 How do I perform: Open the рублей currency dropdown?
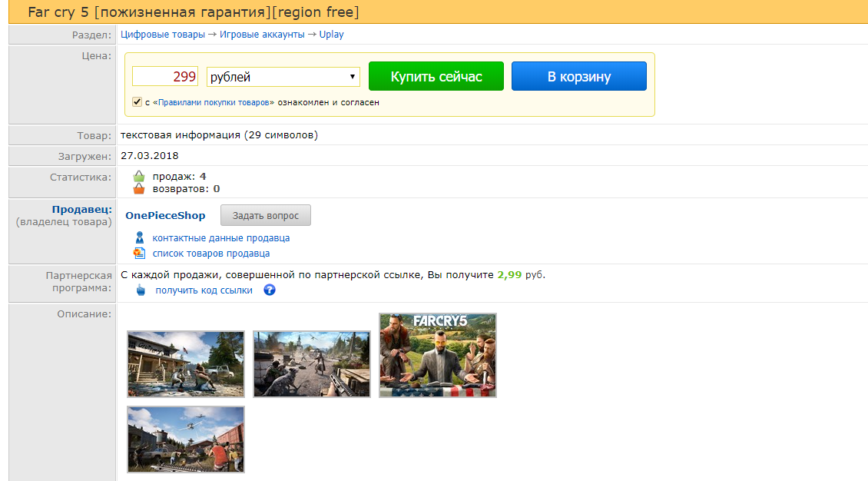click(x=283, y=77)
